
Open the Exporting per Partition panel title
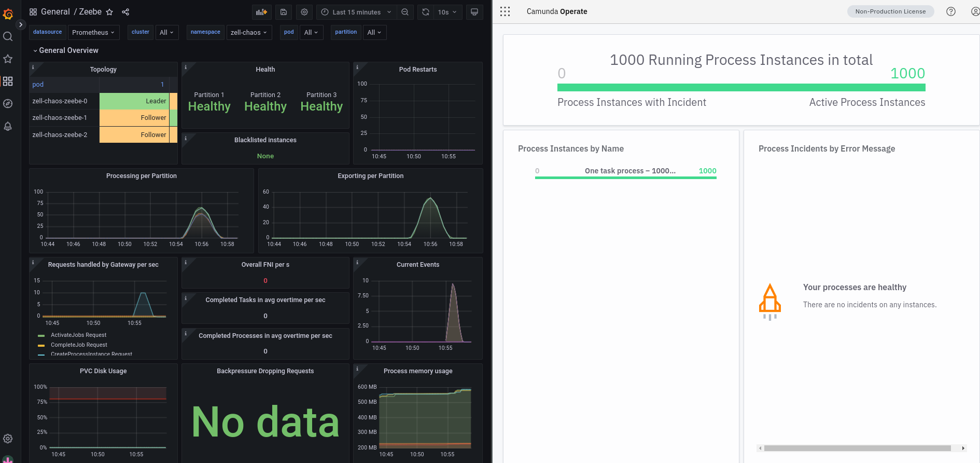(x=371, y=176)
